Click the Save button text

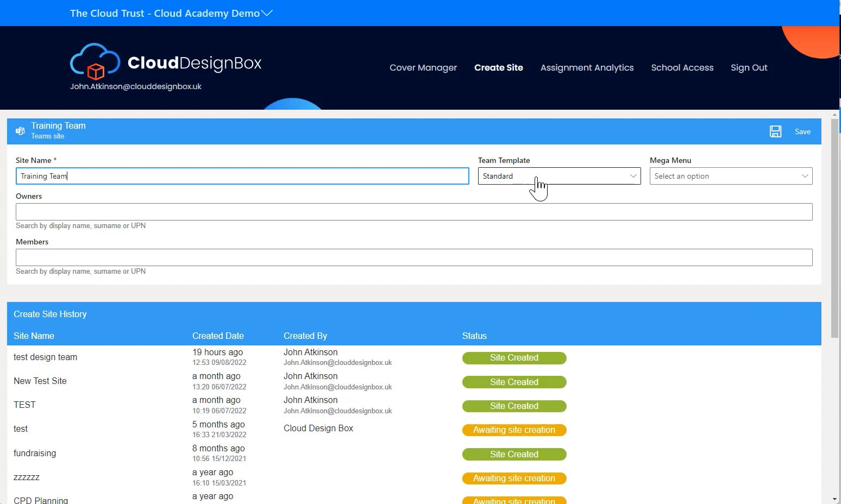pos(802,131)
